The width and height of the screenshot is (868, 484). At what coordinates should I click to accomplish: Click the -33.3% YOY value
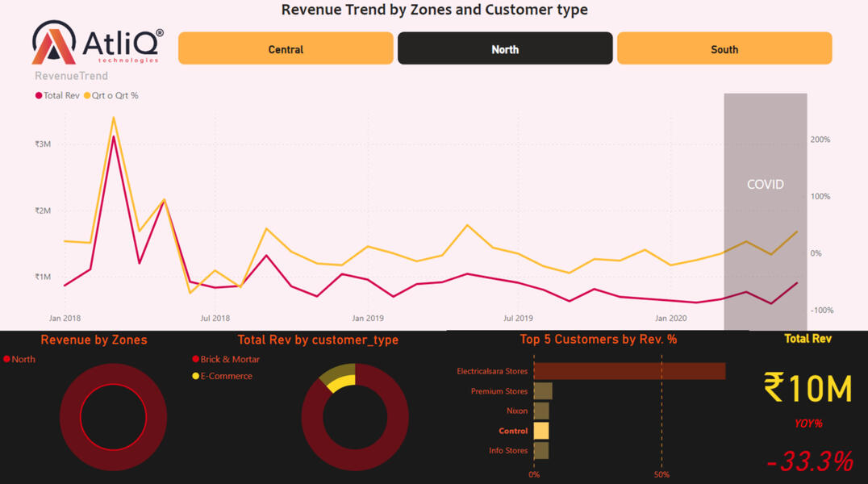pyautogui.click(x=809, y=461)
